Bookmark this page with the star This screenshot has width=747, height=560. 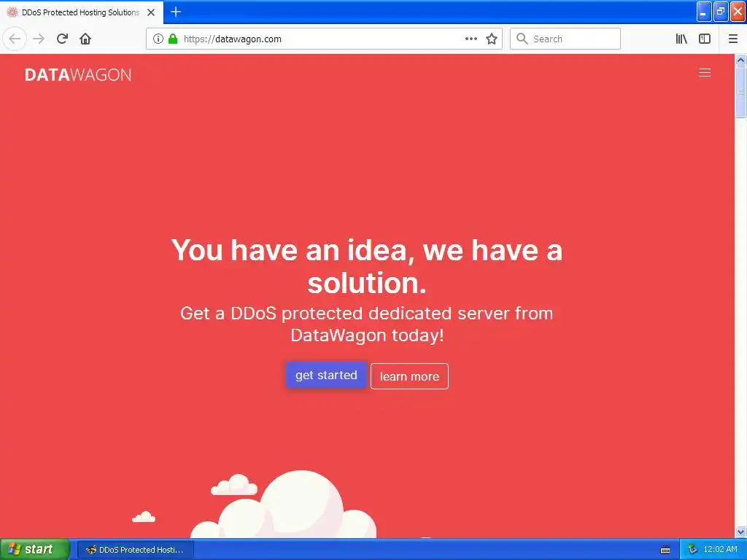coord(492,39)
